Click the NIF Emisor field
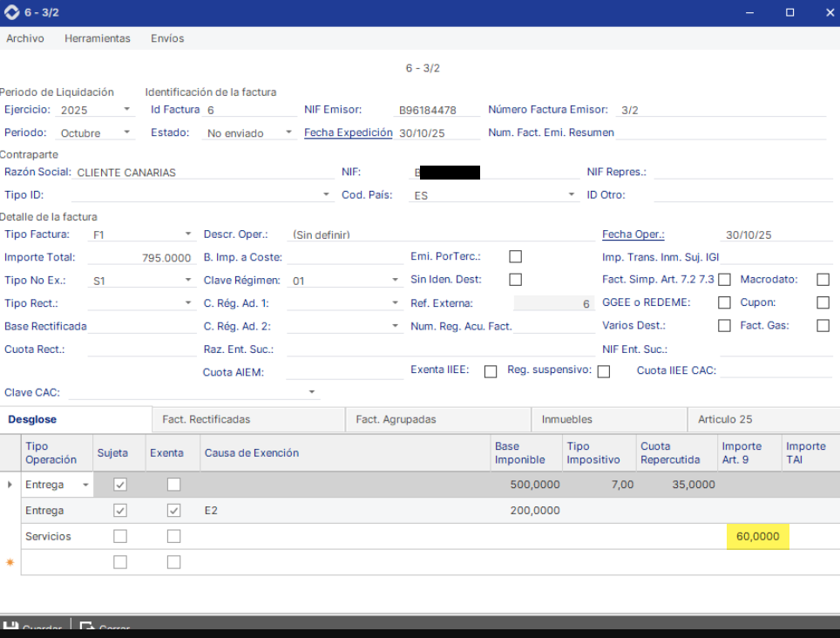The height and width of the screenshot is (638, 840). 437,110
